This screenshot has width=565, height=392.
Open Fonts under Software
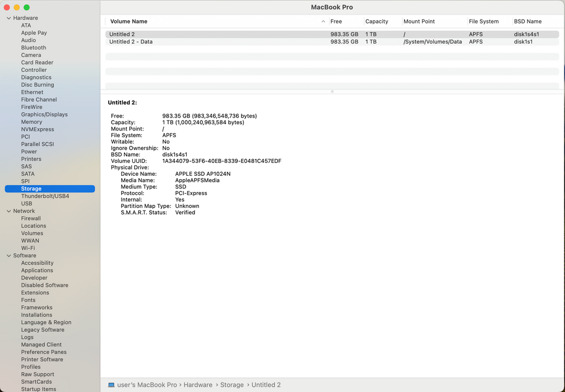point(28,300)
